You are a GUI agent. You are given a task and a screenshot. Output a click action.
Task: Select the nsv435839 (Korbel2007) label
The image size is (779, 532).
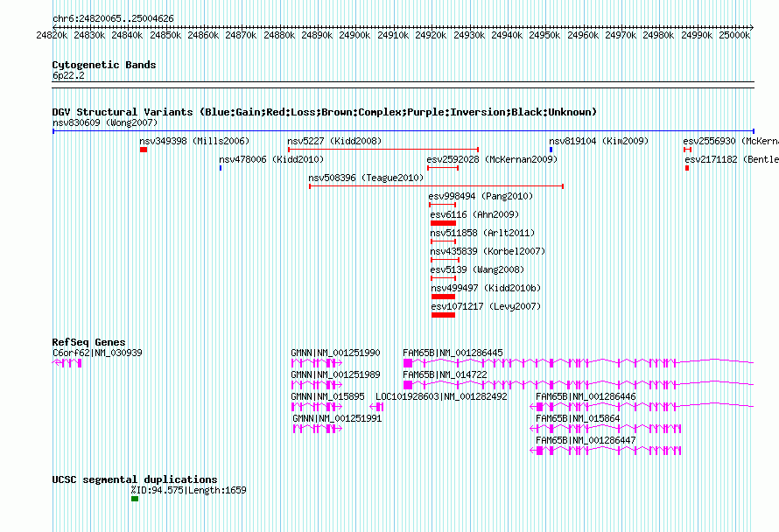tap(488, 251)
